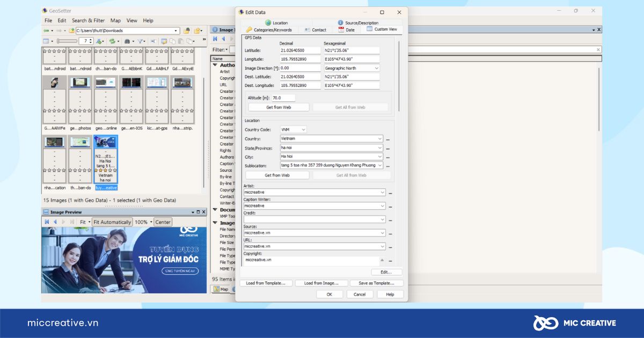Click the Load from Image button
The image size is (644, 338).
321,283
